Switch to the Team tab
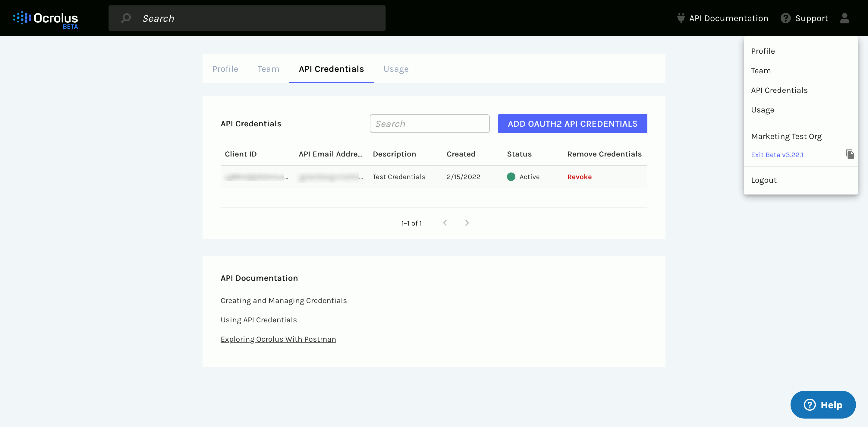Image resolution: width=868 pixels, height=427 pixels. pyautogui.click(x=268, y=69)
